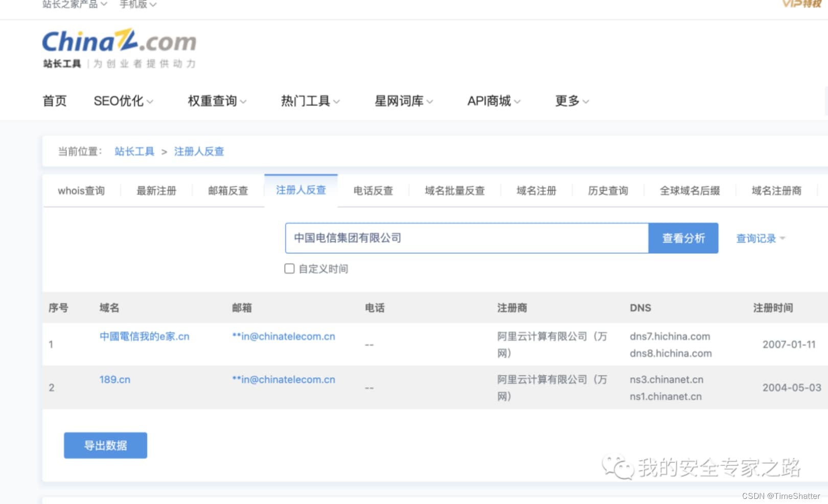The width and height of the screenshot is (828, 504).
Task: Select the date 2007-01-11
Action: pos(789,345)
